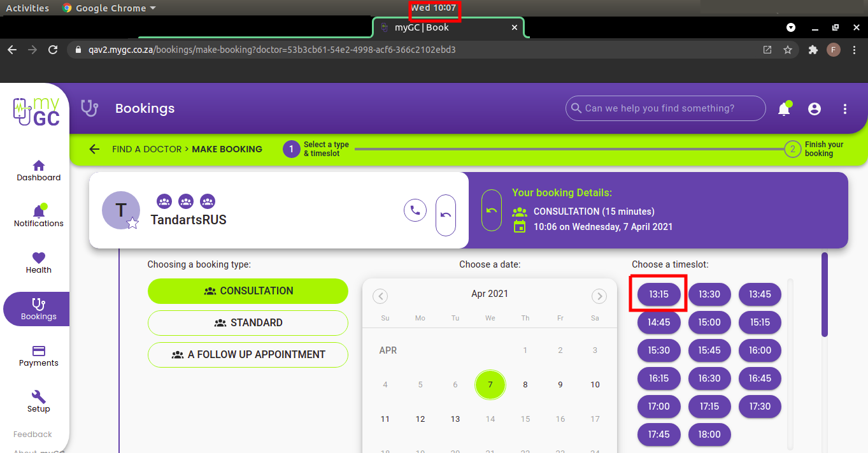
Task: Select A FOLLOW UP APPOINTMENT type
Action: tap(248, 354)
